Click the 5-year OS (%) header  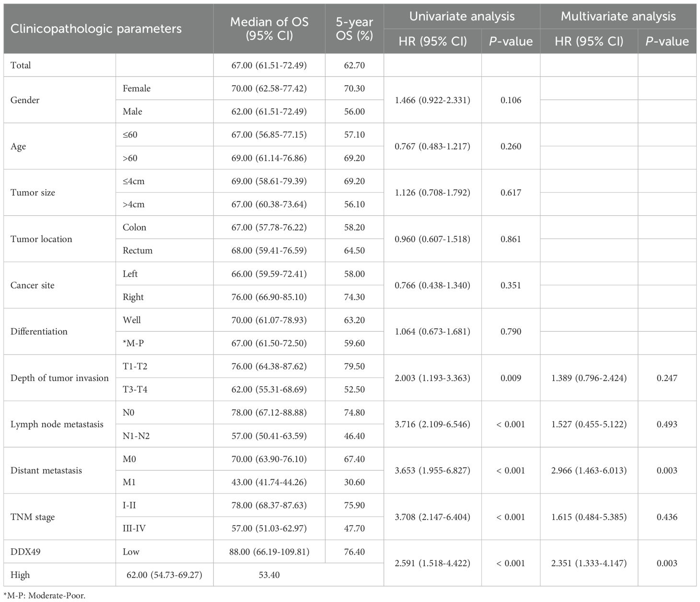tap(354, 29)
